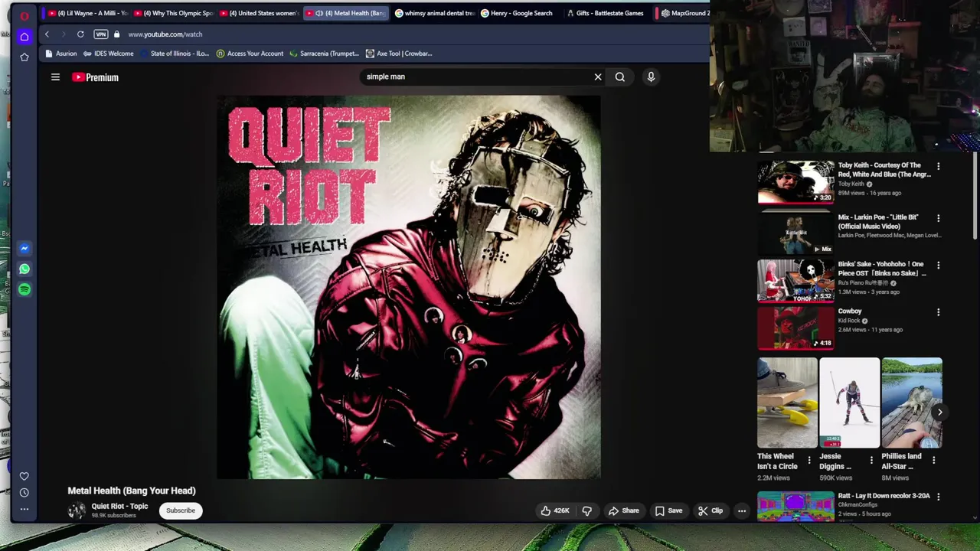Switch to whimsy animal dental tab

tap(434, 13)
